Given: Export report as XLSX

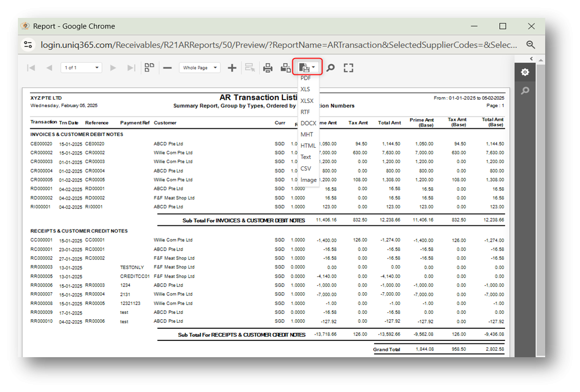Looking at the screenshot, I should click(x=307, y=101).
